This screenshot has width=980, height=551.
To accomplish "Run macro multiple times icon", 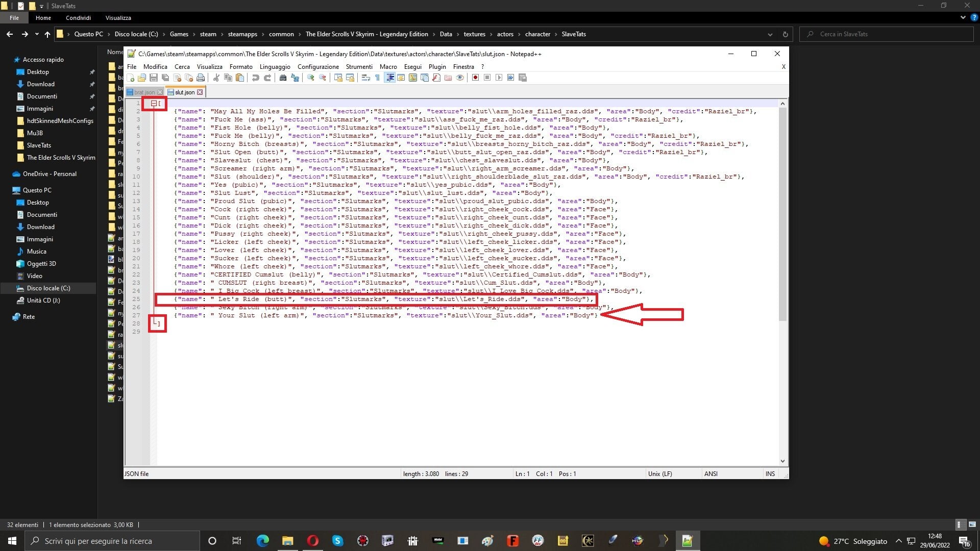I will pos(510,78).
